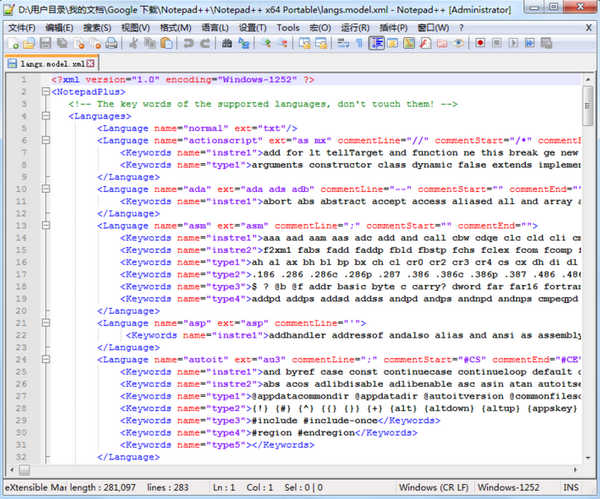Click the horizontal scrollbar right arrow
Image resolution: width=600 pixels, height=499 pixels.
[575, 469]
